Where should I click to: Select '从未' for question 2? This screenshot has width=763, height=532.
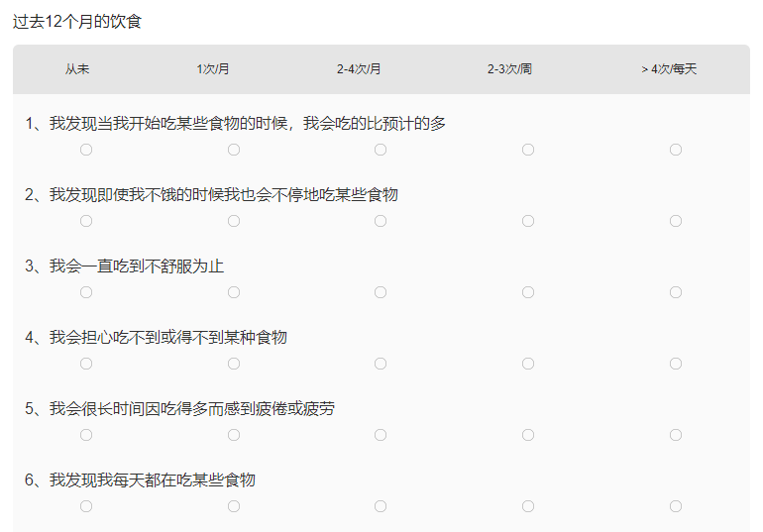(86, 221)
